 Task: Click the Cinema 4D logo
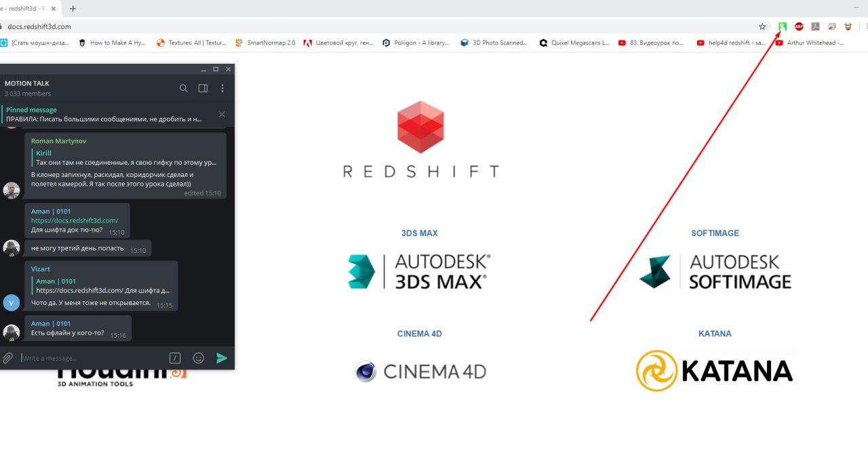[420, 372]
